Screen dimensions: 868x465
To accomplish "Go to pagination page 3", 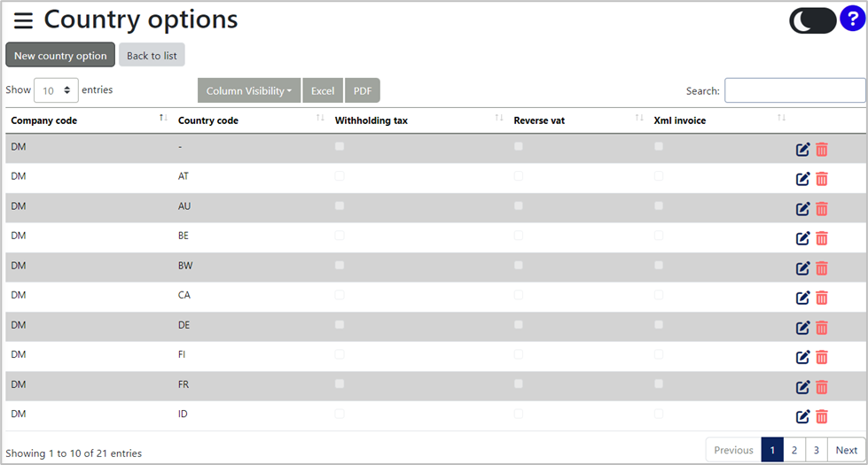I will click(817, 450).
